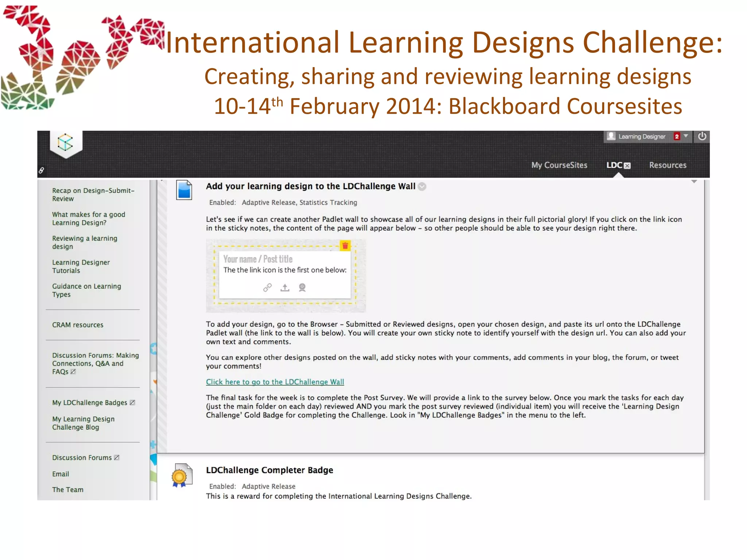Click here to go to the LDChallenge Wall

point(275,382)
